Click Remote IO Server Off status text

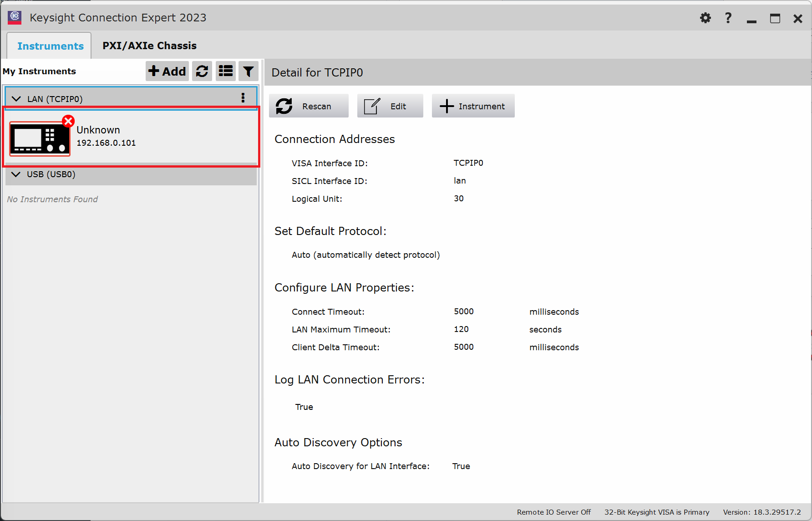(x=553, y=512)
